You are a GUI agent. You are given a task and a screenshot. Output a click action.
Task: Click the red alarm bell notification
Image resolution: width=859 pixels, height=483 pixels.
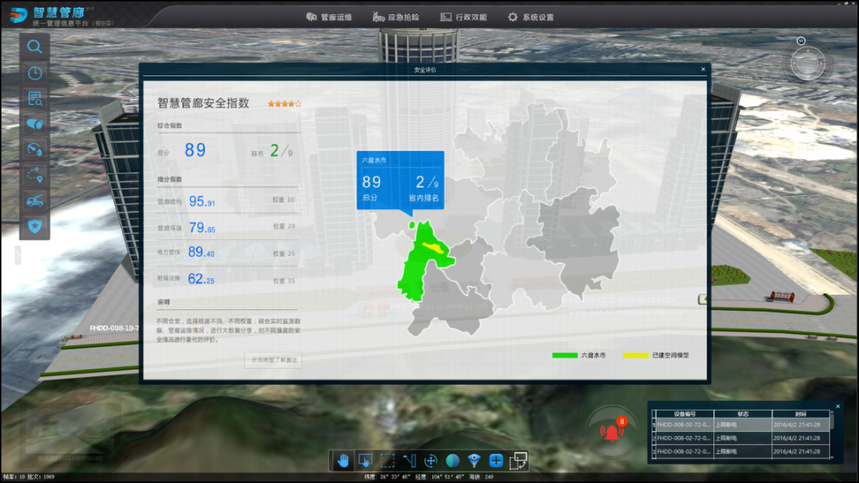[x=610, y=432]
